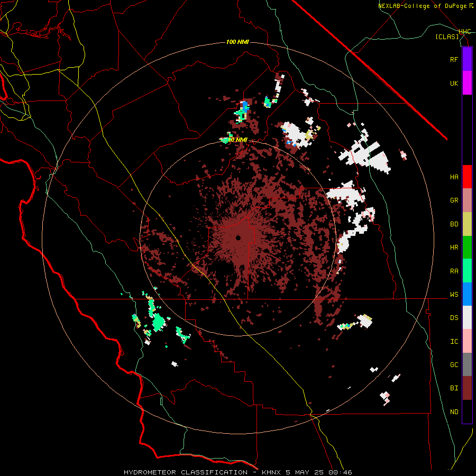Screen dimensions: 476x476
Task: Click the RF purple legend swatch
Action: pyautogui.click(x=467, y=59)
